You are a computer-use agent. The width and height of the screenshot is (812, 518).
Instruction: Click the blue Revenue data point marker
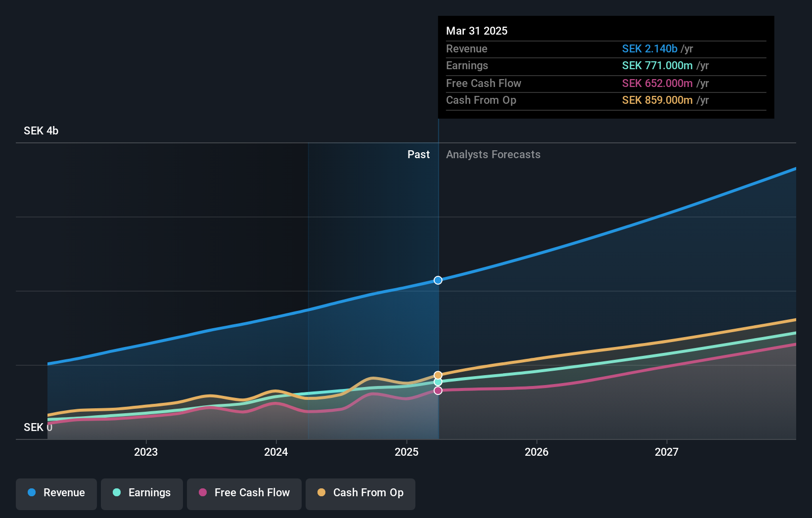(x=438, y=280)
